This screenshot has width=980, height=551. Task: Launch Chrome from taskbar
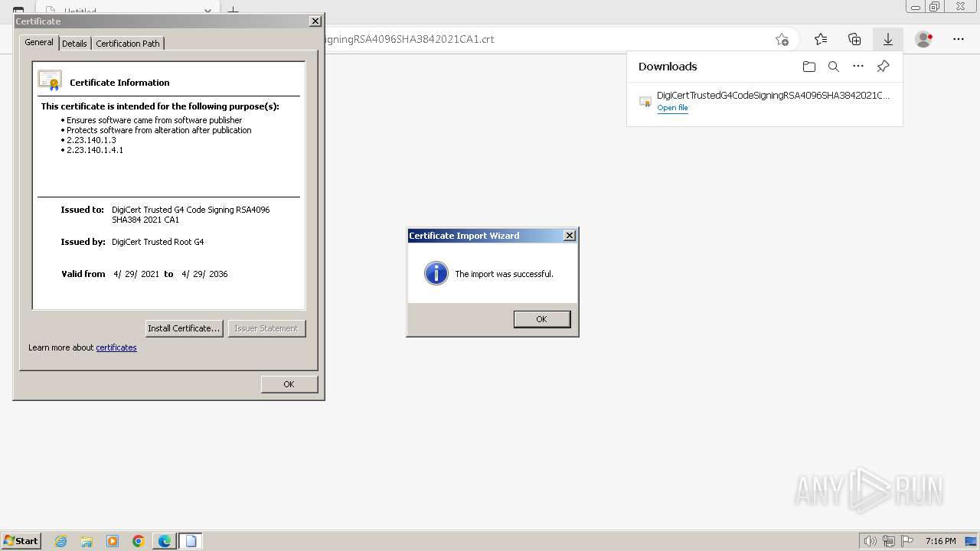tap(139, 541)
